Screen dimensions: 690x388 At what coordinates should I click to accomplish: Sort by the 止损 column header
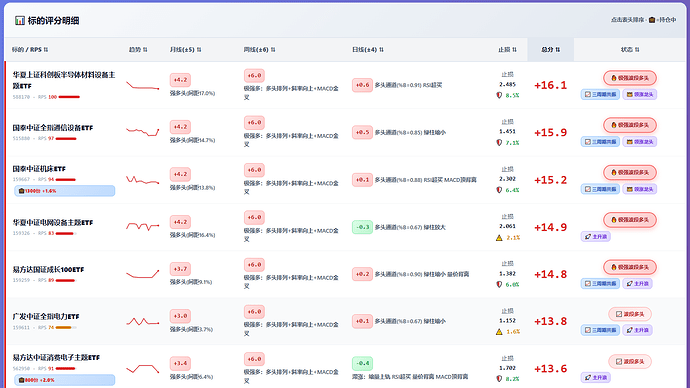click(x=507, y=50)
